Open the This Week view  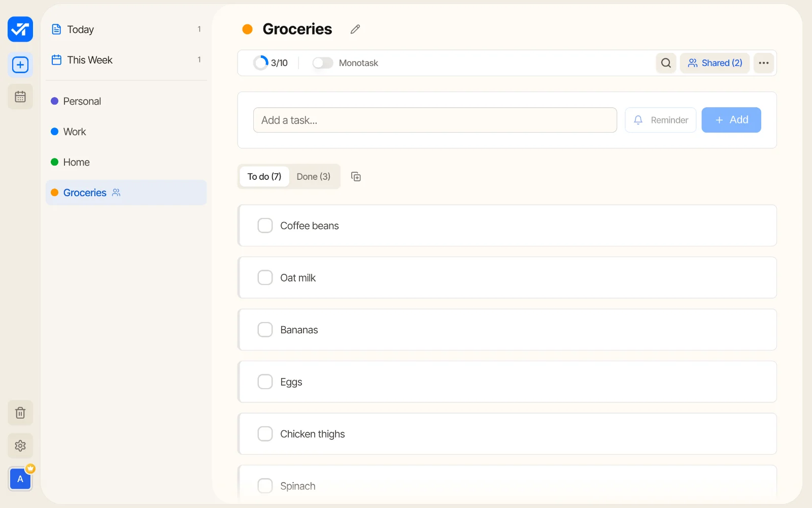pos(126,60)
